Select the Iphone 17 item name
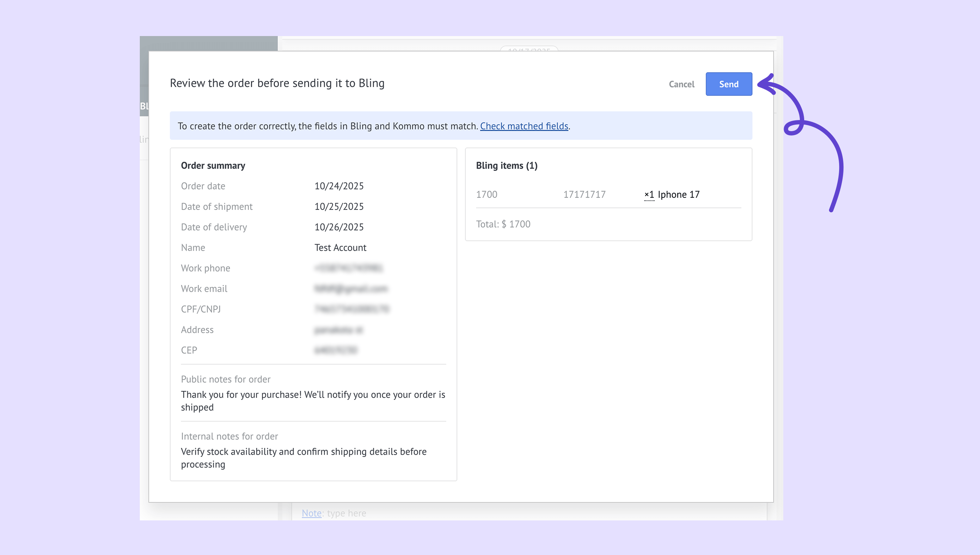The height and width of the screenshot is (555, 980). coord(678,195)
